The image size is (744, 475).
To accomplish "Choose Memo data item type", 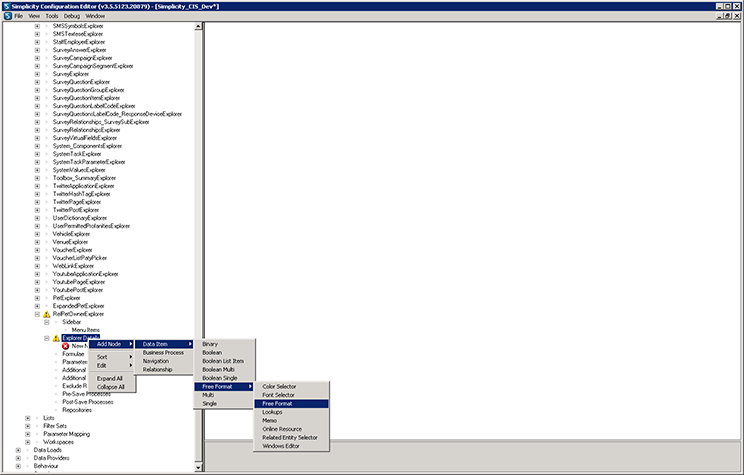I will coord(291,421).
